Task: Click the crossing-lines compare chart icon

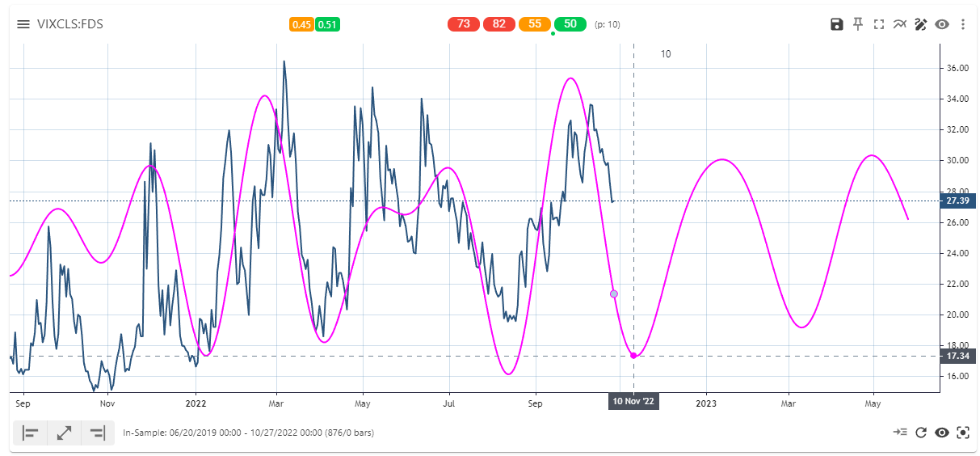Action: pyautogui.click(x=900, y=24)
